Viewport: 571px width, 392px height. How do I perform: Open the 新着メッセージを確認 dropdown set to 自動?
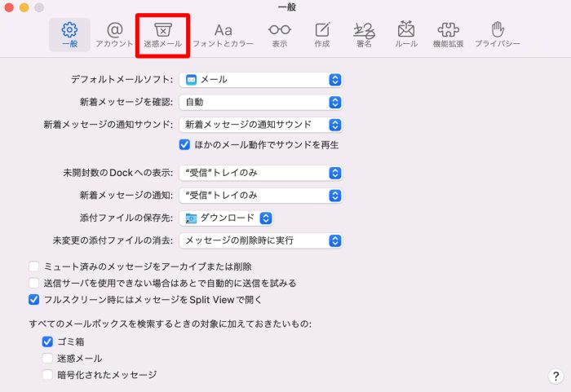click(260, 102)
